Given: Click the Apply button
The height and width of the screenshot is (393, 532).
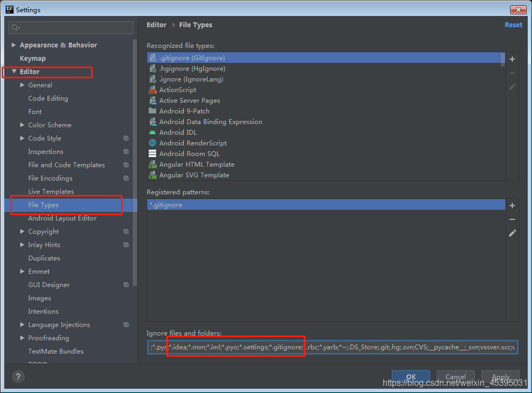Looking at the screenshot, I should pos(501,376).
